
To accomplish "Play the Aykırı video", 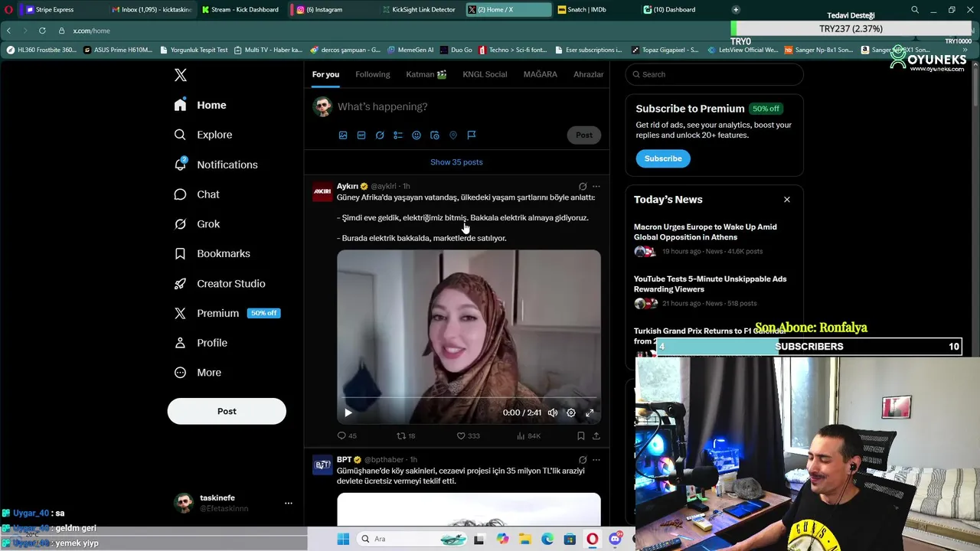I will pos(348,412).
